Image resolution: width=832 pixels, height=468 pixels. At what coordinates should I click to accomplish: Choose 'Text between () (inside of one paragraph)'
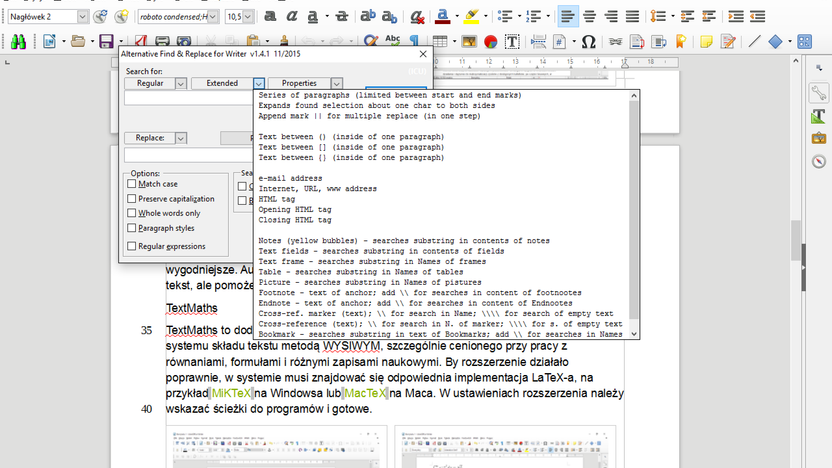[351, 137]
